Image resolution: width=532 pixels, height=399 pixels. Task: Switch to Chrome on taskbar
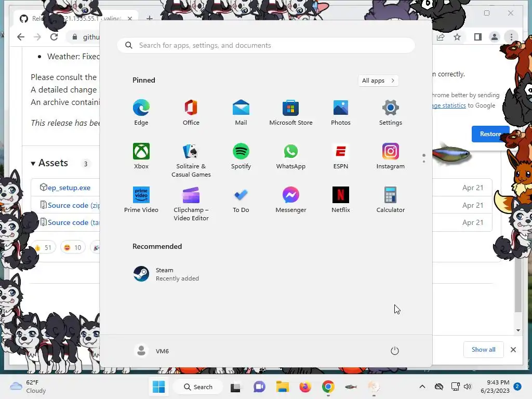click(x=328, y=387)
